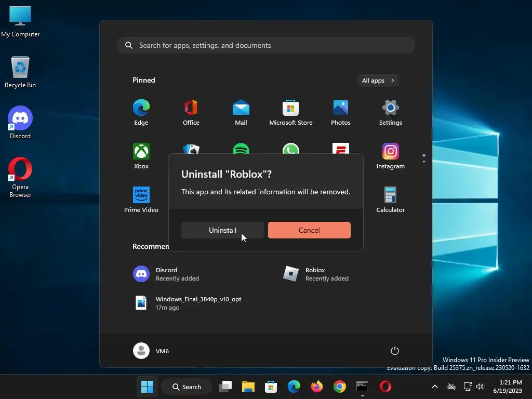Open pinned Calculator app

(x=391, y=199)
